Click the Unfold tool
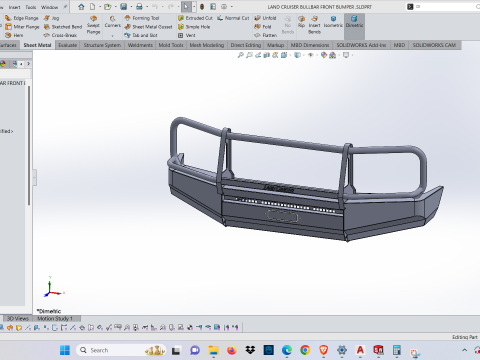Screen dimensions: 480x360 [265, 18]
